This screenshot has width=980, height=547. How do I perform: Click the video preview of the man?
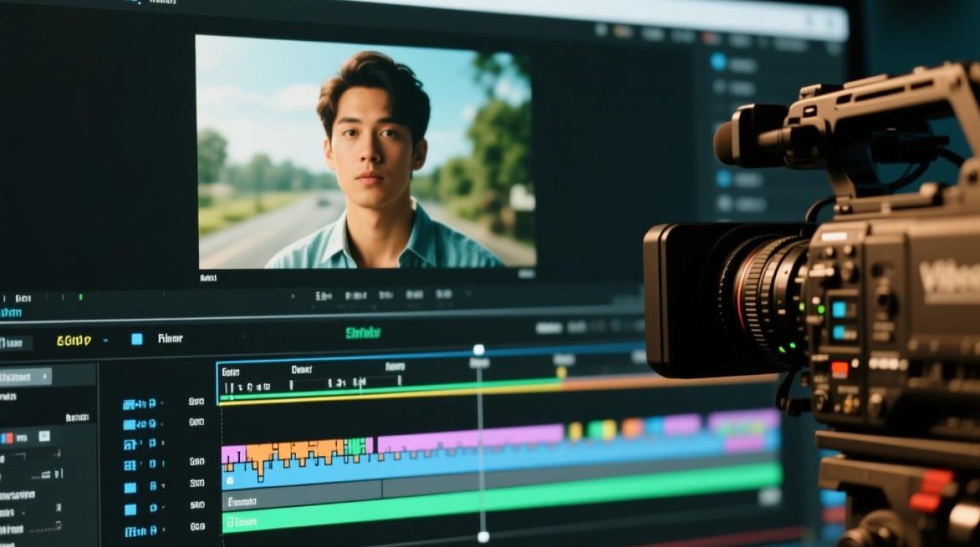pos(367,152)
